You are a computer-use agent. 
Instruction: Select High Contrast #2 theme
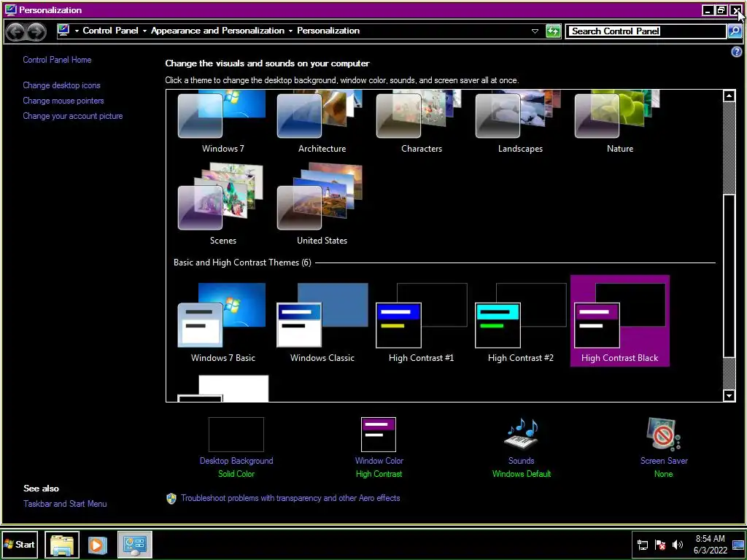coord(520,322)
